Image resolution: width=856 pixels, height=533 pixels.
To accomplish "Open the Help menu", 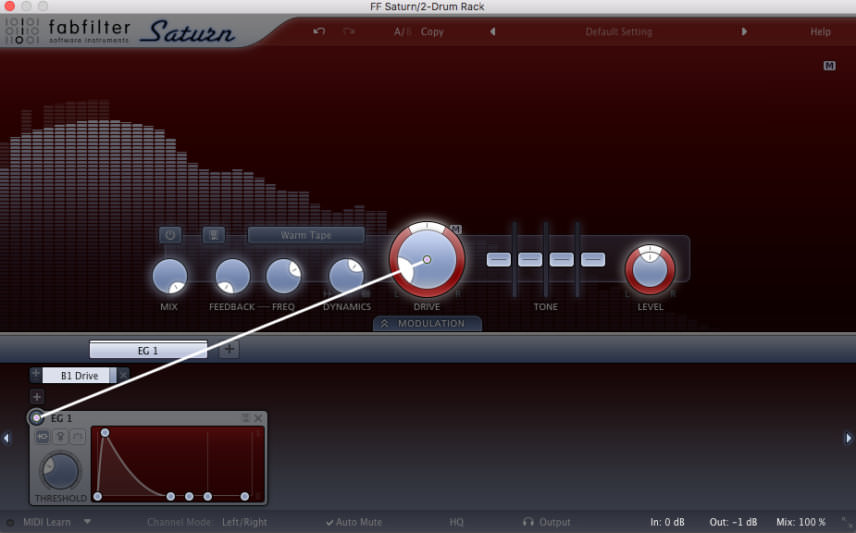I will coord(820,32).
